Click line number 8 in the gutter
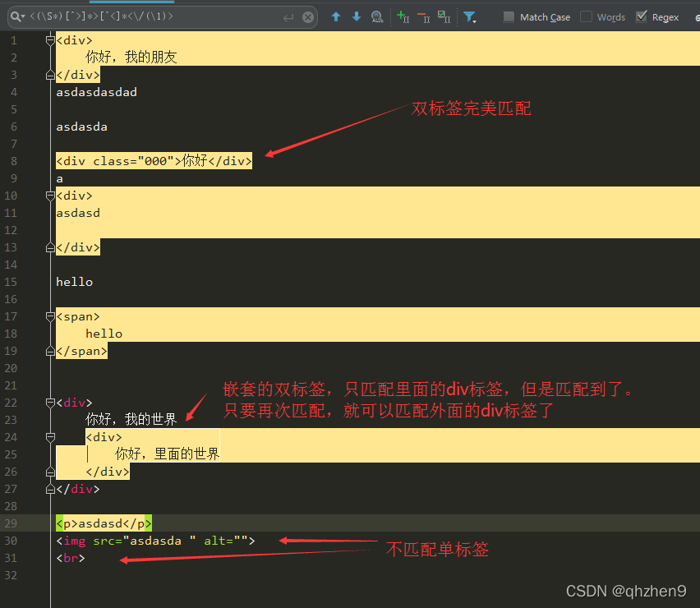 [x=14, y=160]
